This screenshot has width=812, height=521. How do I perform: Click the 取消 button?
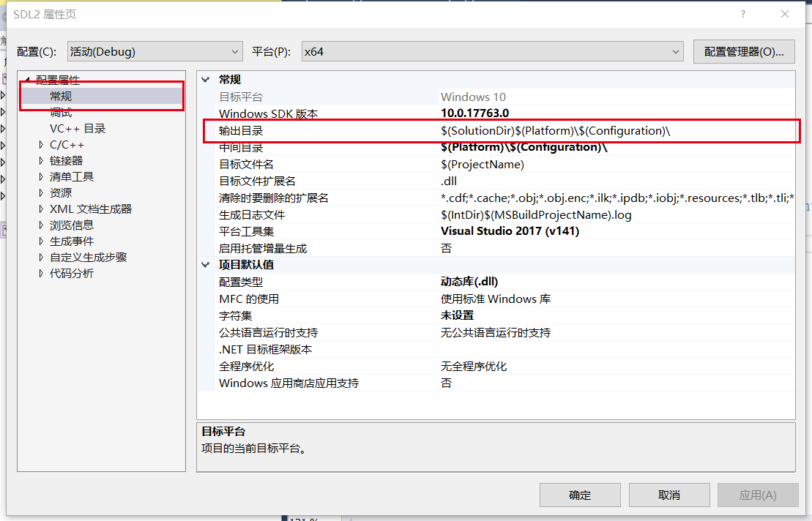point(669,495)
